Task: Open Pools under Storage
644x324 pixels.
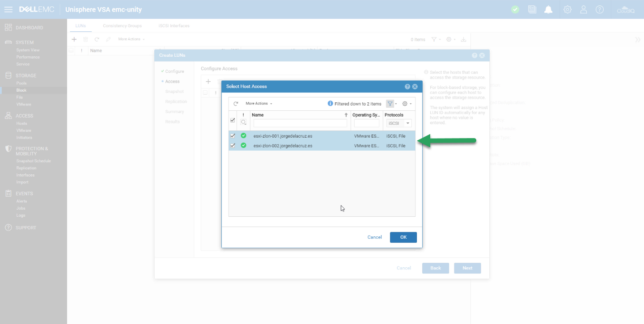Action: tap(21, 83)
